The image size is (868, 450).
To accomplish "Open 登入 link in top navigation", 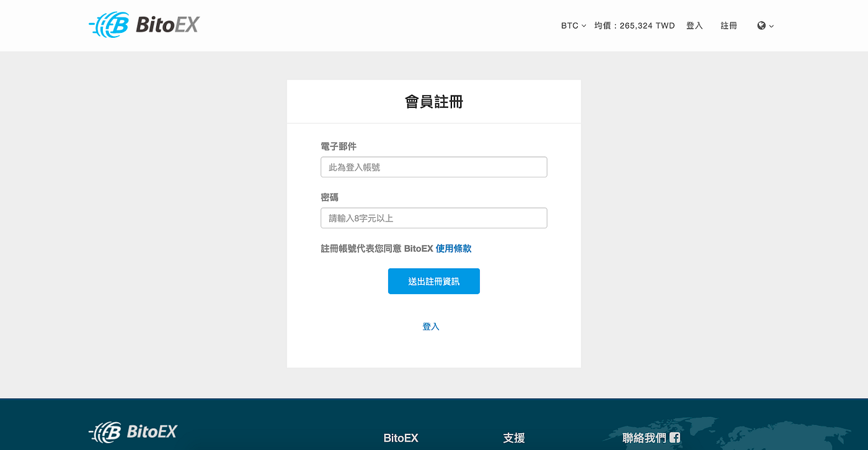I will coord(694,25).
